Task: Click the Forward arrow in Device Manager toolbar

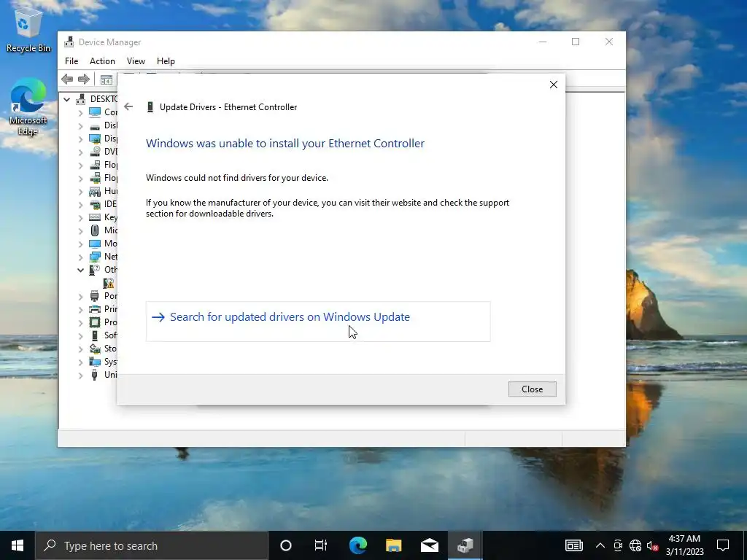Action: [84, 79]
